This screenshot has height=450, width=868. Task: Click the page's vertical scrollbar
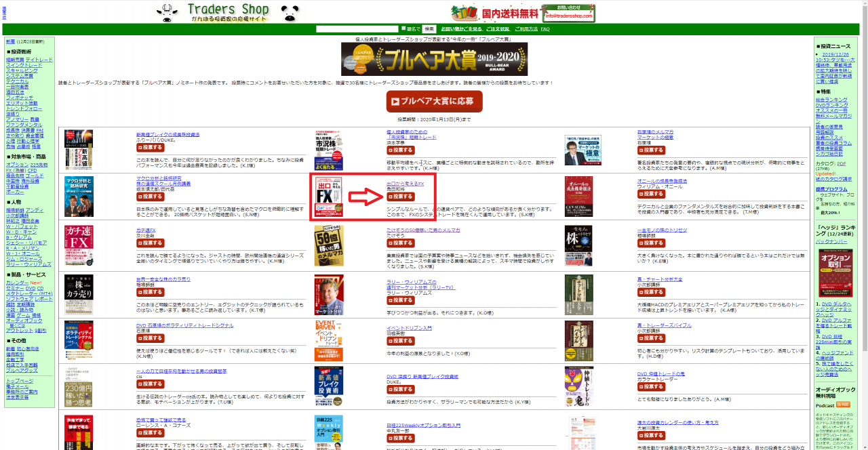[x=864, y=225]
